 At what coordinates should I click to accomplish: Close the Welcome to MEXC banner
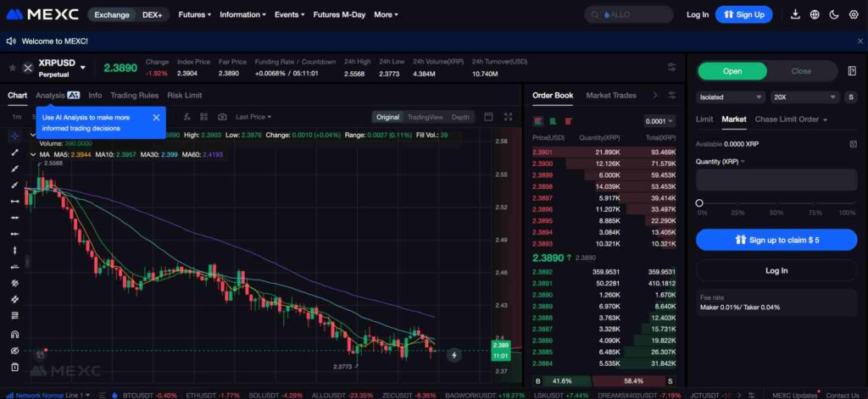[x=860, y=41]
